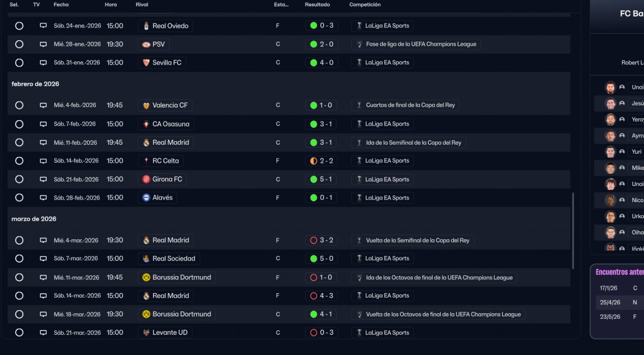644x355 pixels.
Task: Select the CA Osasuna match selection circle
Action: (x=19, y=124)
